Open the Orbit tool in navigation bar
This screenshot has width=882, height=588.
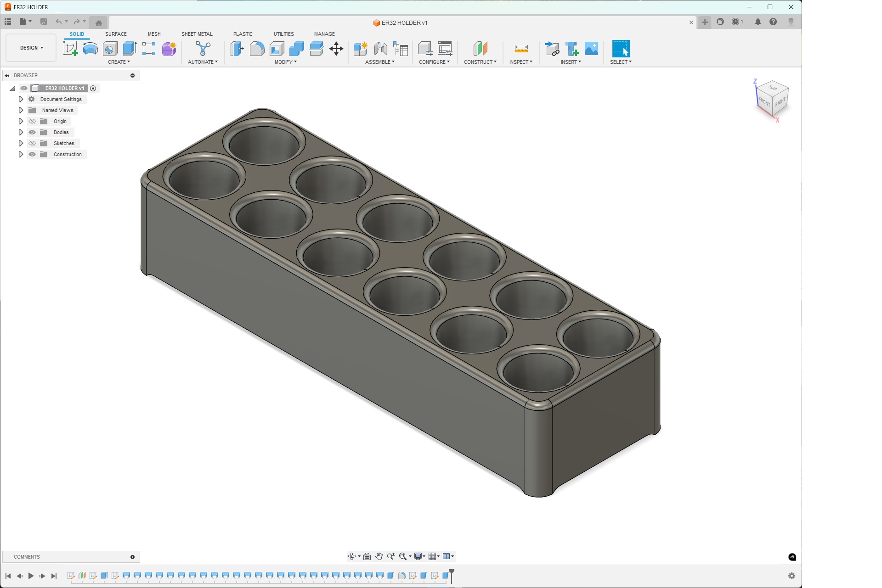point(352,556)
